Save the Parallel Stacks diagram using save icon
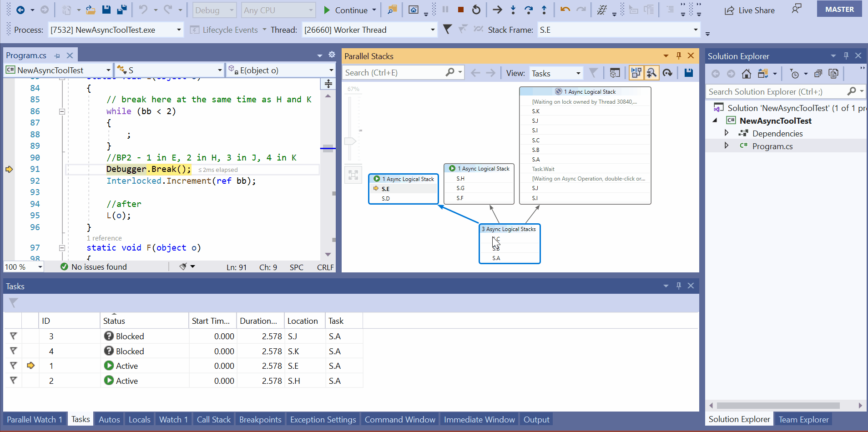Viewport: 868px width, 432px height. click(688, 72)
